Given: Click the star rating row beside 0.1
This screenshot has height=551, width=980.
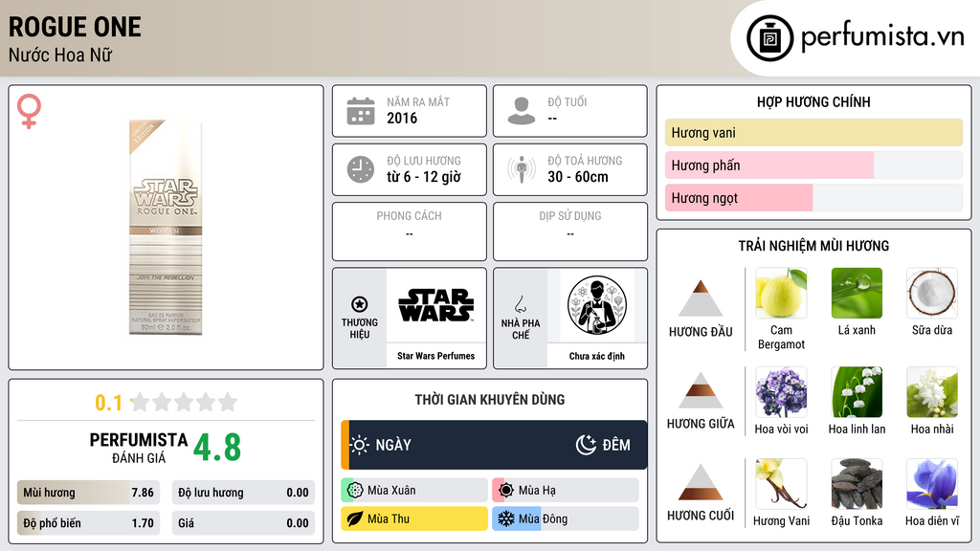Looking at the screenshot, I should pyautogui.click(x=184, y=402).
